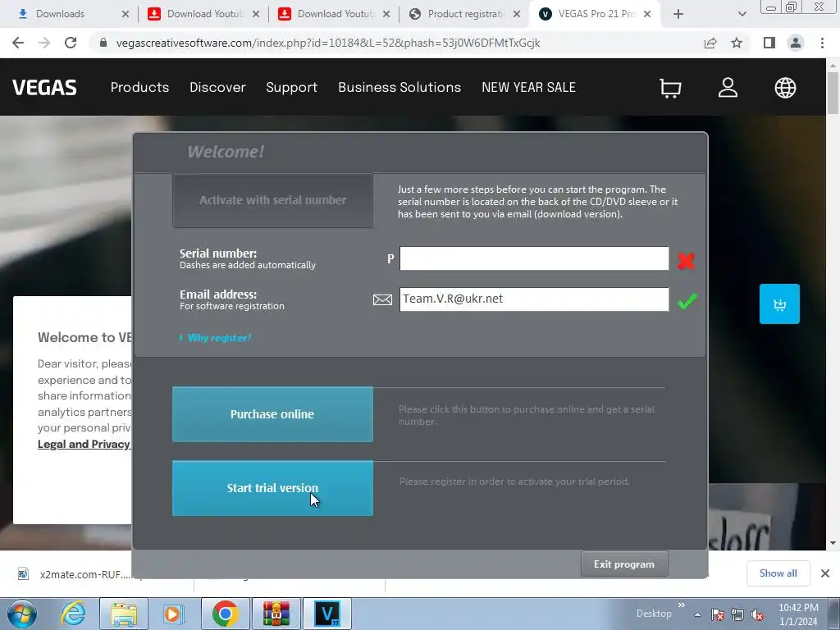The height and width of the screenshot is (630, 840).
Task: Open a new tab with the plus button
Action: point(678,15)
